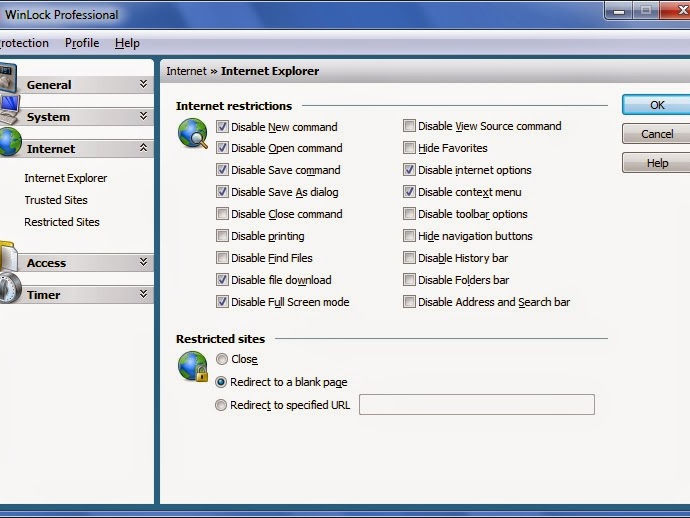The height and width of the screenshot is (518, 690).
Task: Select the Close radio option
Action: (221, 359)
